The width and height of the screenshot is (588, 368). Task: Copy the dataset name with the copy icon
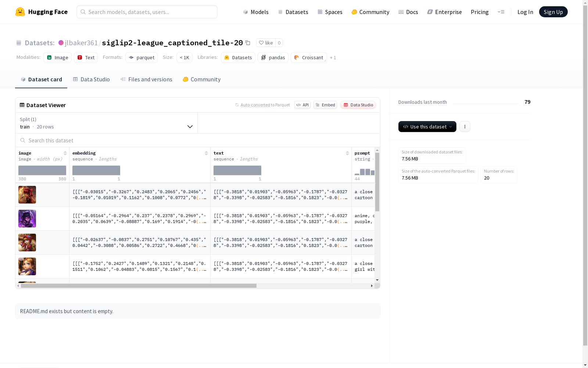248,43
